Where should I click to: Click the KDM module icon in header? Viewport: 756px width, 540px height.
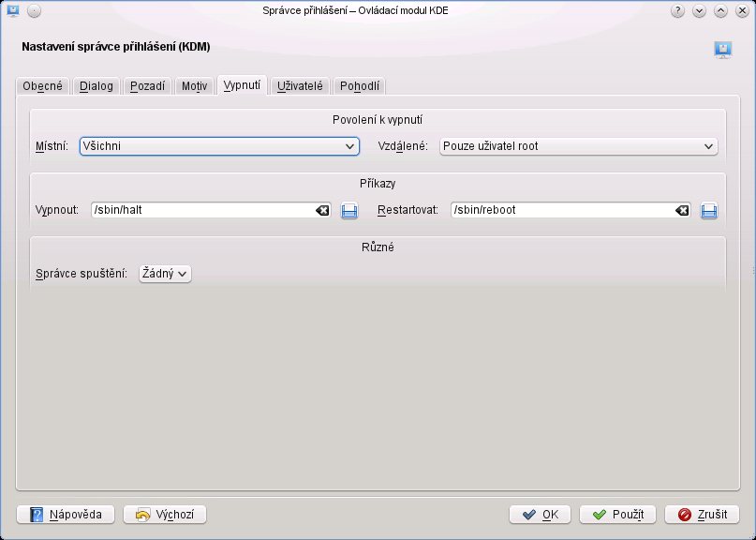[722, 50]
